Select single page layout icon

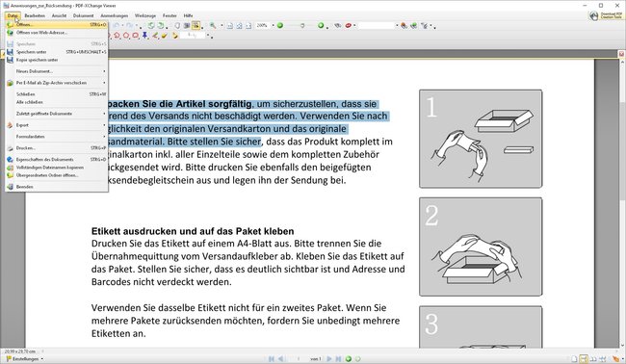pos(574,359)
